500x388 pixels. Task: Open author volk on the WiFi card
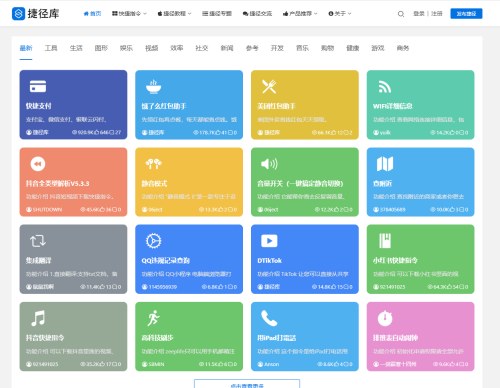382,132
